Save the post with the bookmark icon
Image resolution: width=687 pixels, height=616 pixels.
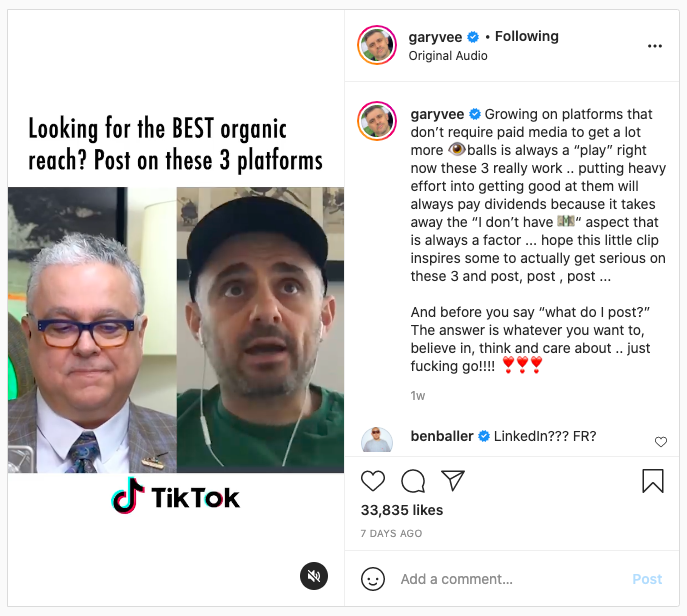click(x=653, y=481)
